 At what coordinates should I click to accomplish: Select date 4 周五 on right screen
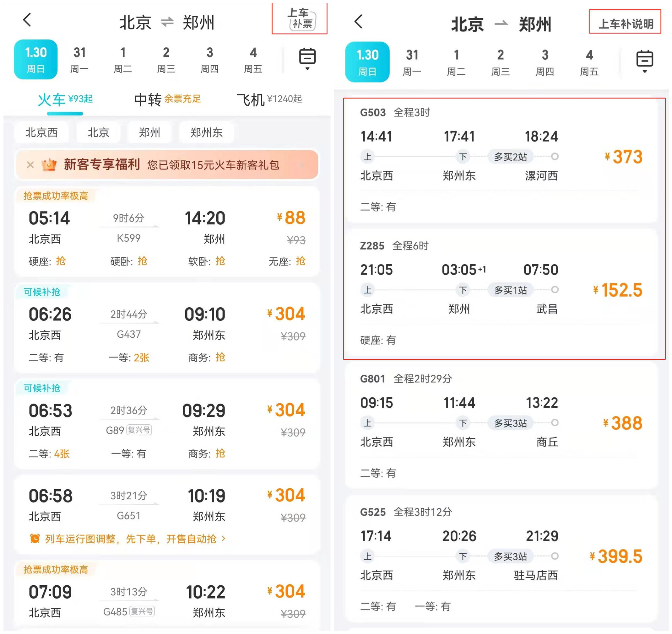pos(589,62)
